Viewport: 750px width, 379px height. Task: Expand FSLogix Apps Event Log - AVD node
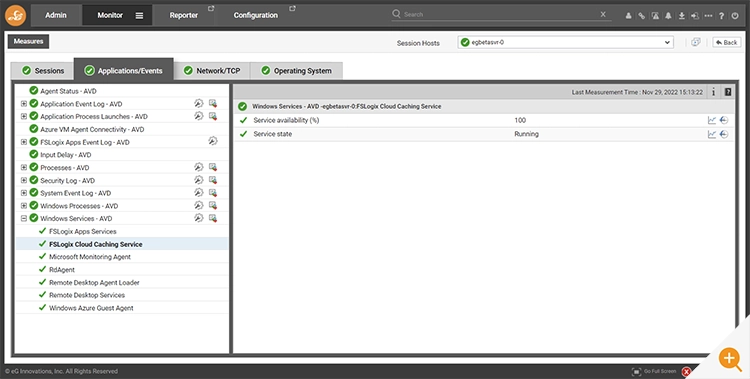[23, 142]
